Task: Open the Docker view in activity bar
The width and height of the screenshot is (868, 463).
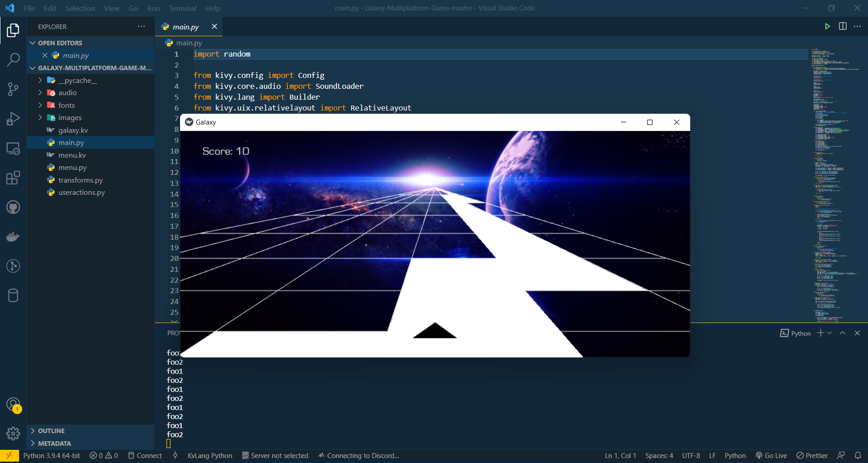Action: (x=13, y=236)
